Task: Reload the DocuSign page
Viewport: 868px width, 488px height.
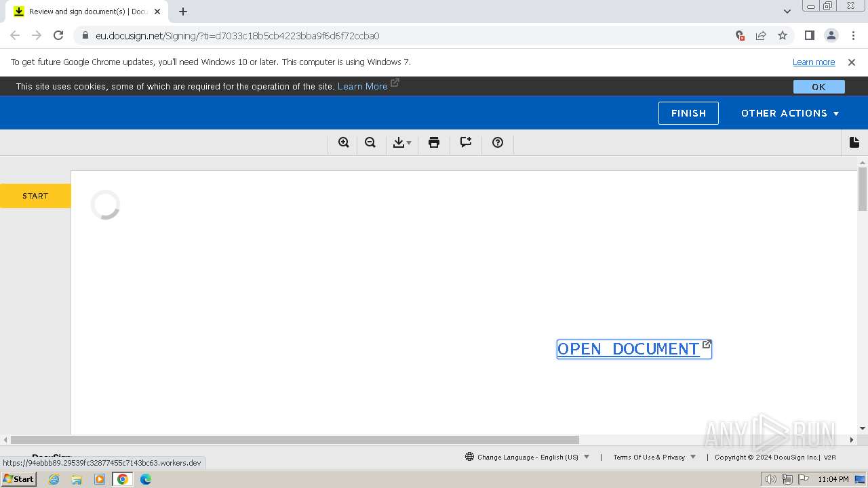Action: 58,35
